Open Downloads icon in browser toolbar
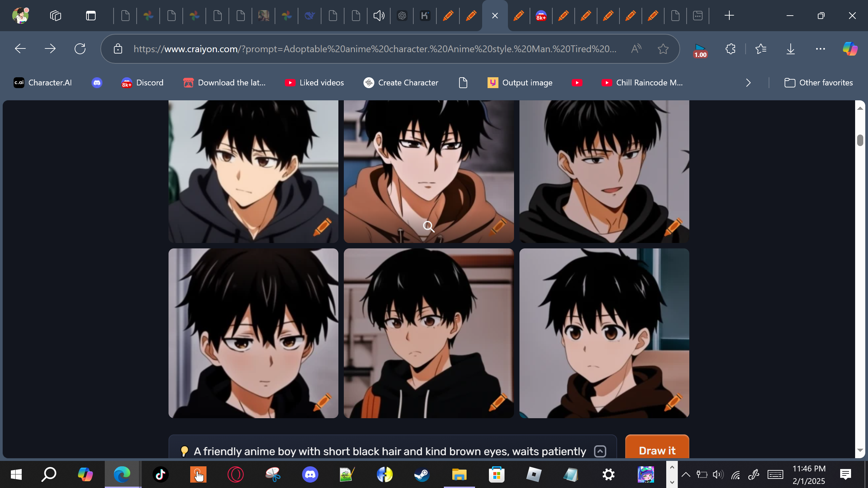The image size is (868, 488). point(790,49)
